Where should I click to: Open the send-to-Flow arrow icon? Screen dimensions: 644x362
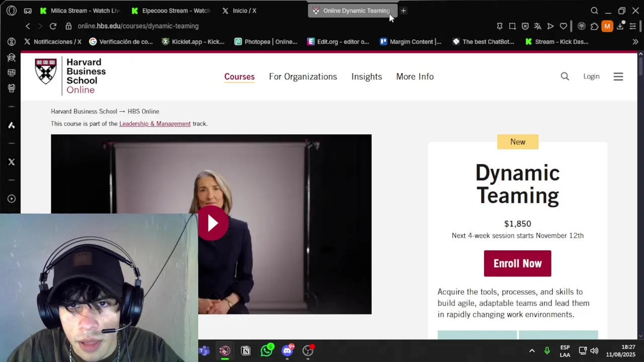550,26
